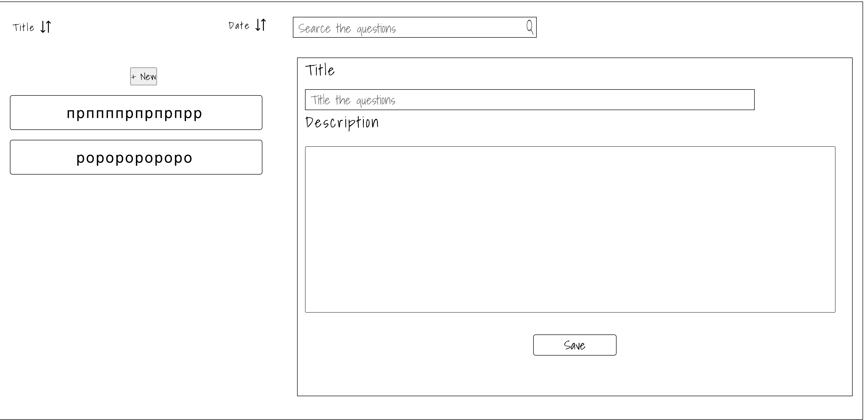Screen dimensions: 868x420
Task: Click the plus sign on New button
Action: point(133,77)
